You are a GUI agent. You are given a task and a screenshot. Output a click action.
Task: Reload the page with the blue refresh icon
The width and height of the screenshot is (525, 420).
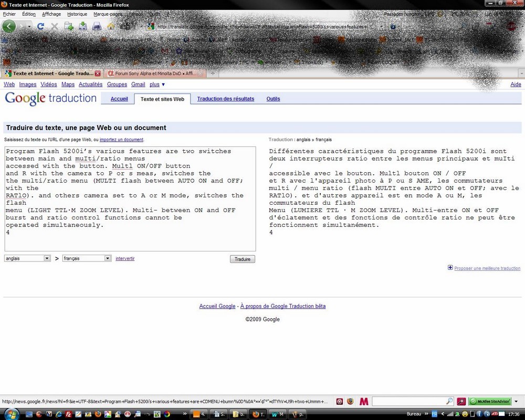(41, 26)
